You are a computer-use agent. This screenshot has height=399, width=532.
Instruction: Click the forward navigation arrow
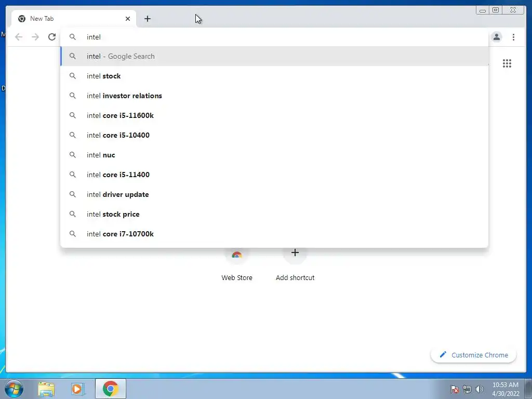click(x=35, y=37)
